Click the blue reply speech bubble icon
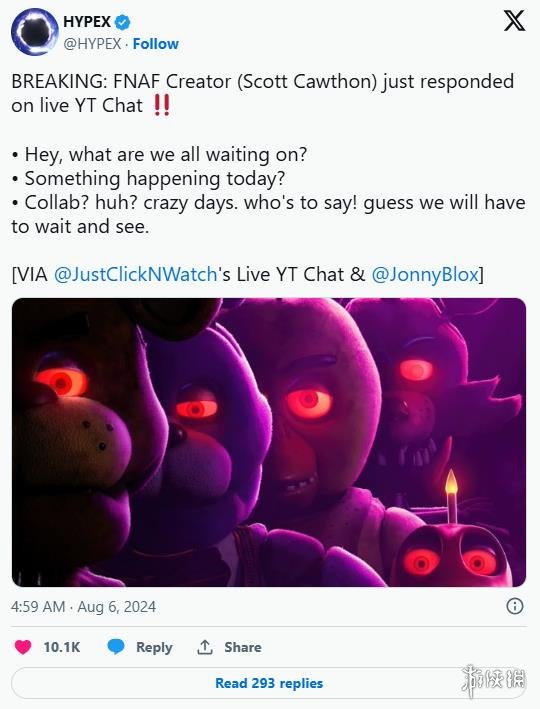 (116, 647)
